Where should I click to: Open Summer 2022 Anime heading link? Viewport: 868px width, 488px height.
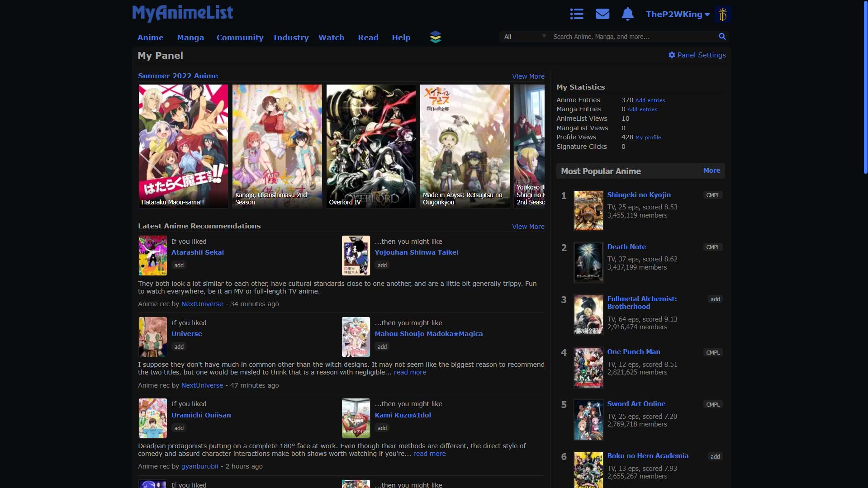pos(178,76)
